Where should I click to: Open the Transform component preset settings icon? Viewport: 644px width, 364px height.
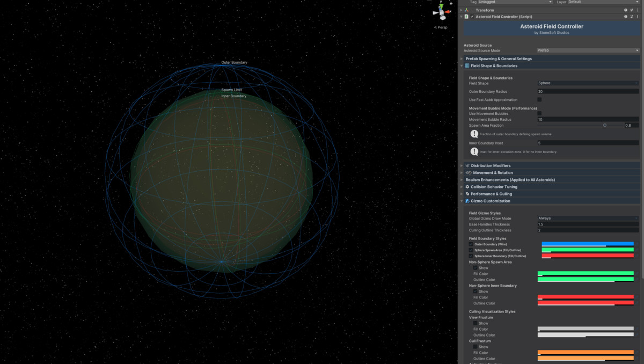click(632, 10)
